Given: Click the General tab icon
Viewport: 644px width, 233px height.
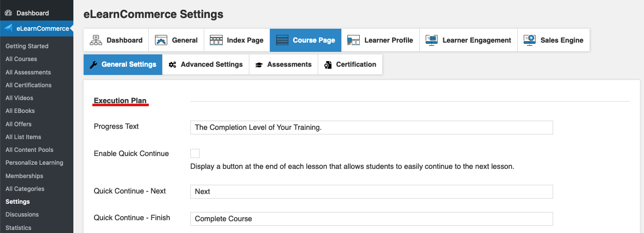Looking at the screenshot, I should click(x=161, y=40).
